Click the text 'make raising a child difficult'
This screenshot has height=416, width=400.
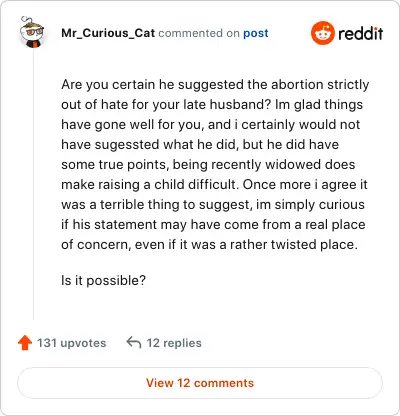pos(149,185)
